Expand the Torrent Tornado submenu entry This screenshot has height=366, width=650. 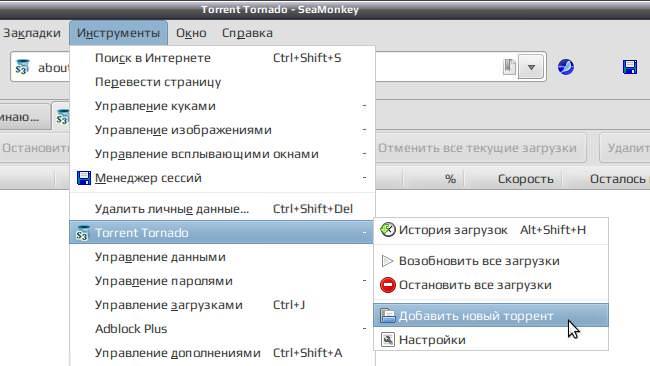point(222,233)
